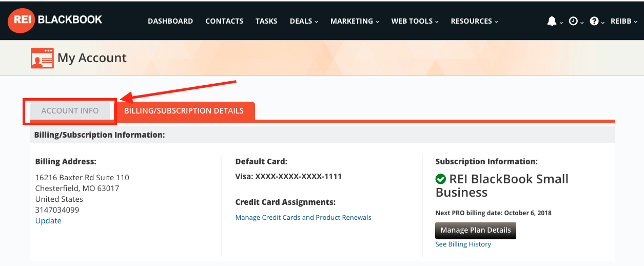644x266 pixels.
Task: Click the 16216 Baxter Rd address line
Action: [82, 178]
